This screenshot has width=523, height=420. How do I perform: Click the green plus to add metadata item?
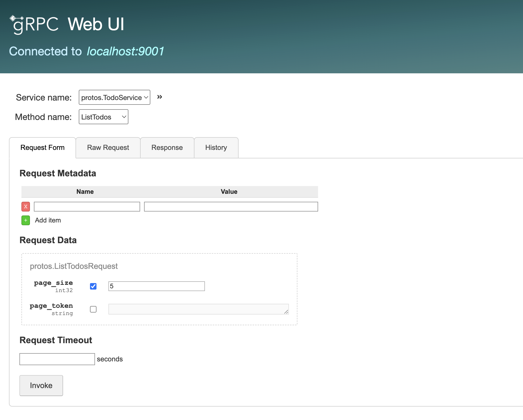[x=25, y=220]
